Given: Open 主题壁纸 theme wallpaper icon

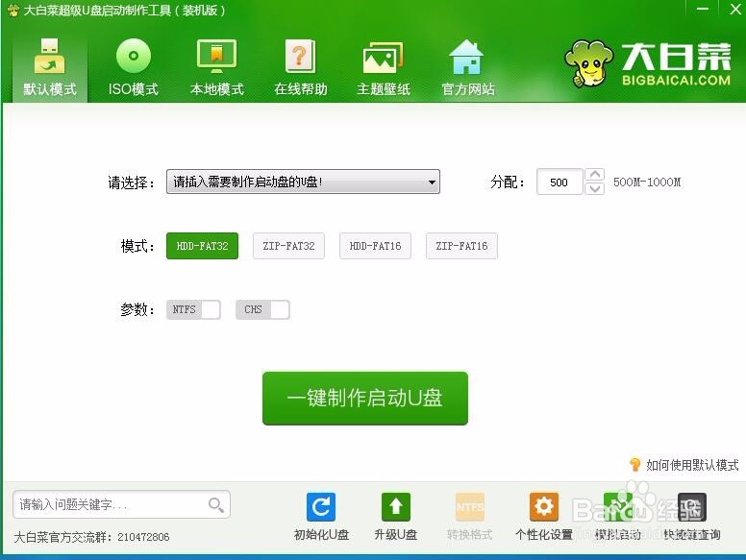Looking at the screenshot, I should (384, 67).
